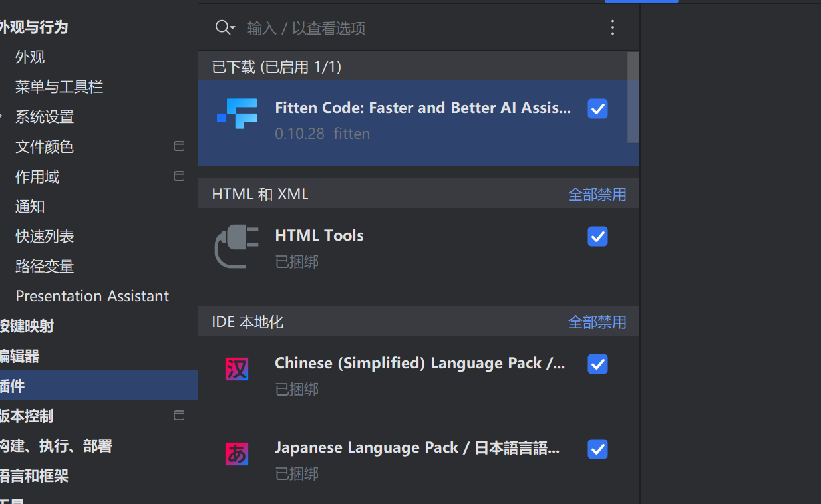Uncheck the HTML Tools plugin
This screenshot has height=504, width=821.
[x=597, y=237]
